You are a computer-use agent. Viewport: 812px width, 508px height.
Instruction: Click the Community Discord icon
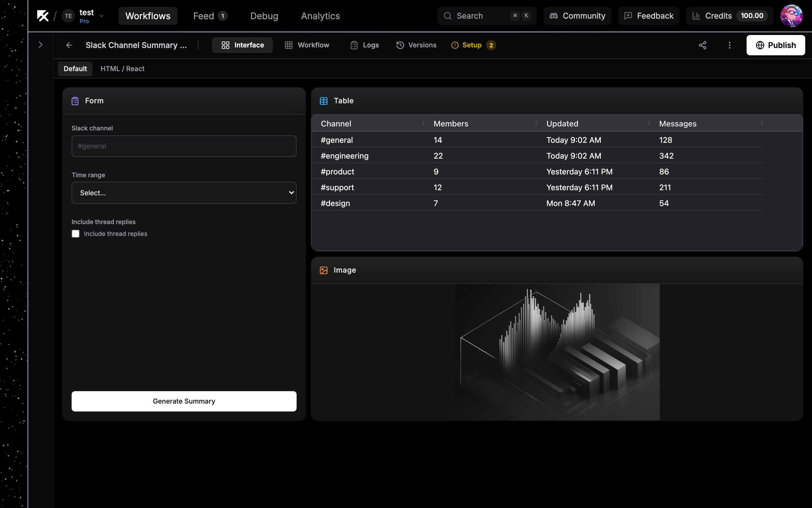point(554,16)
